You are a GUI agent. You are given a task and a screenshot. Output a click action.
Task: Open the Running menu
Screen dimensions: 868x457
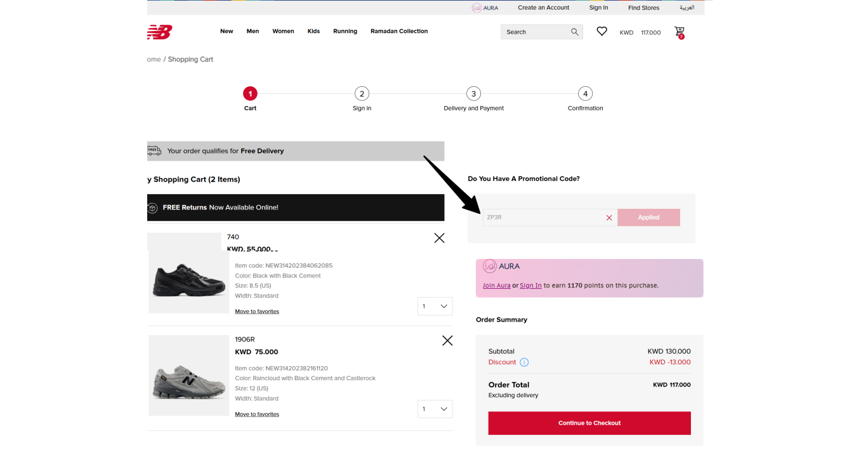click(345, 31)
